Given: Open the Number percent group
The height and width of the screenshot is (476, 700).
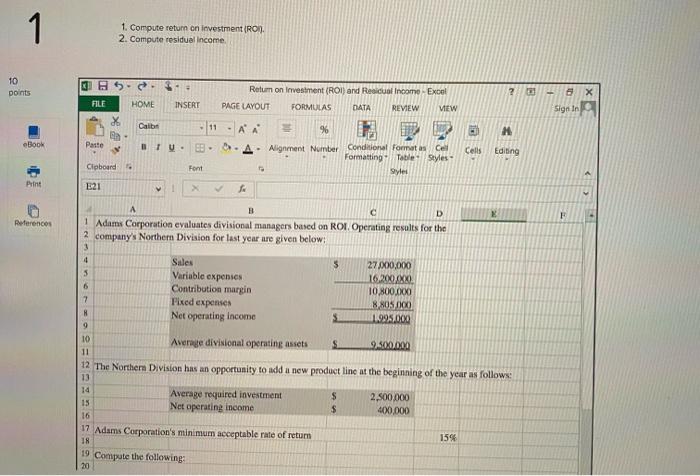Looking at the screenshot, I should [324, 139].
